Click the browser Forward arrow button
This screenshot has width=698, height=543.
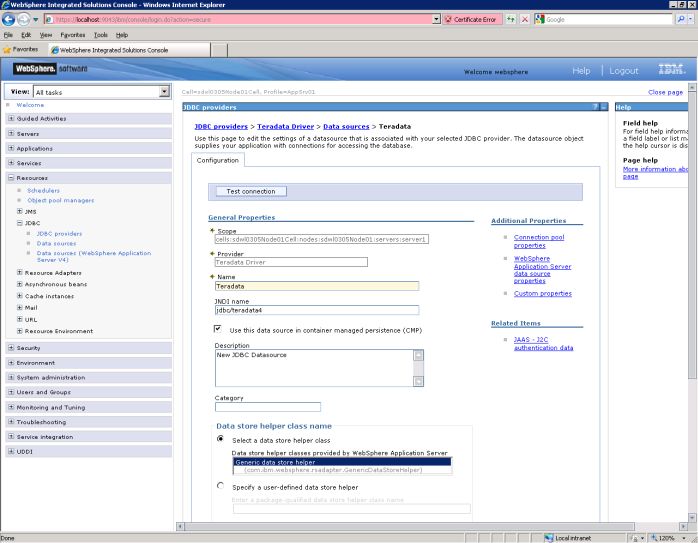(x=24, y=19)
